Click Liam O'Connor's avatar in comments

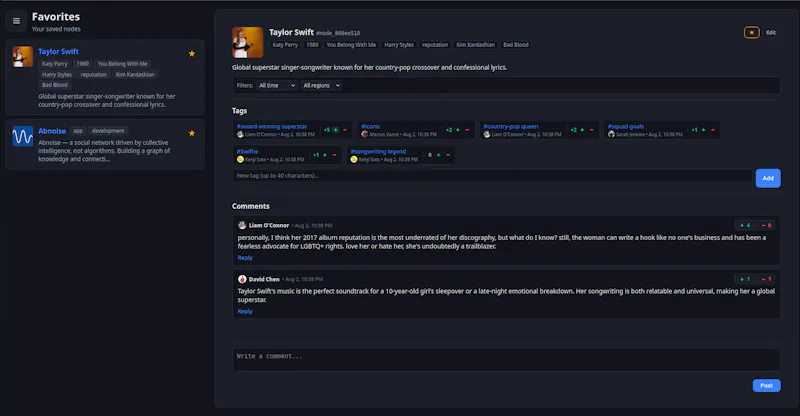[x=242, y=225]
